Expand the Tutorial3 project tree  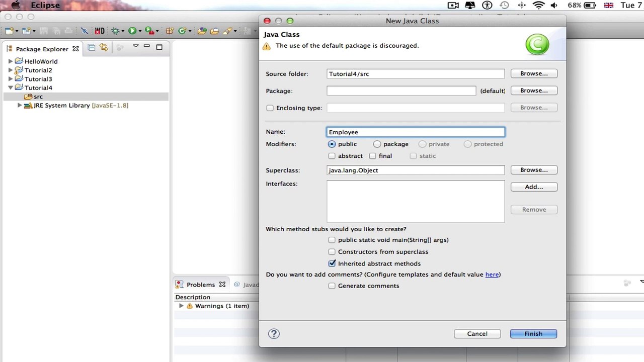(11, 79)
